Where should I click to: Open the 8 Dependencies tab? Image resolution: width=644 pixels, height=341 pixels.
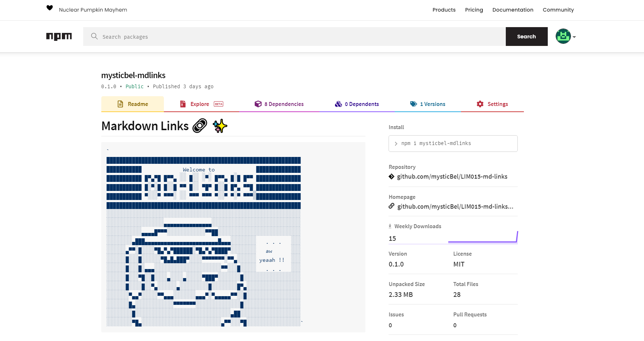coord(279,104)
